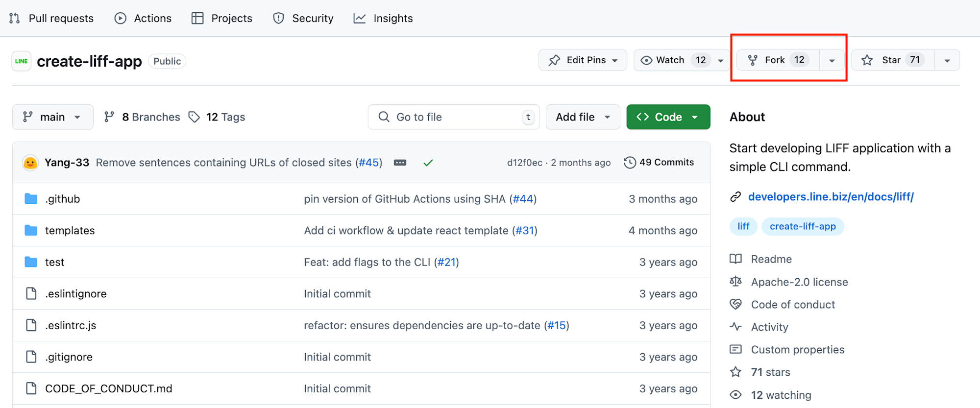Expand the Watch notification options arrow
980x408 pixels.
pyautogui.click(x=721, y=60)
